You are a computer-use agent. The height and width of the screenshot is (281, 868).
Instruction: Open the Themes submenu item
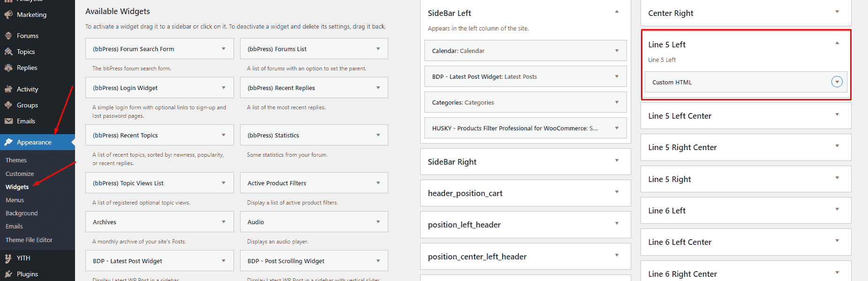pyautogui.click(x=16, y=160)
